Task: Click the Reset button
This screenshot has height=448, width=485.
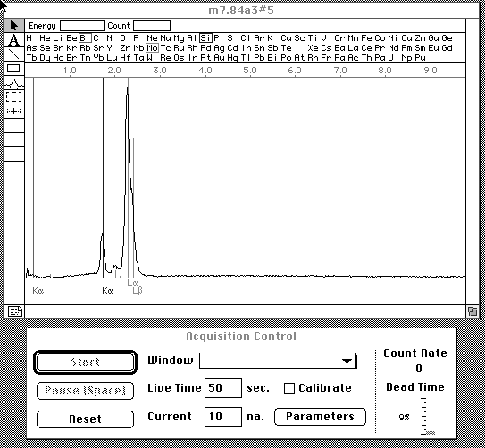Action: tap(85, 419)
